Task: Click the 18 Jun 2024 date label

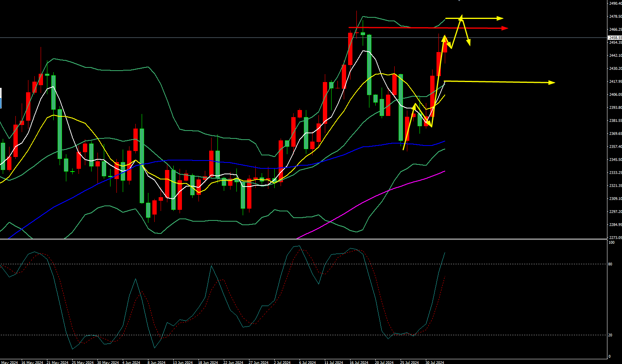Action: click(x=208, y=362)
